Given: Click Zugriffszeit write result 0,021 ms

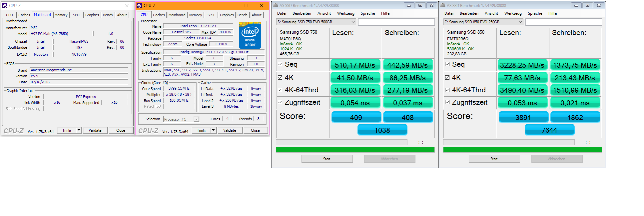Looking at the screenshot, I should (x=575, y=103).
